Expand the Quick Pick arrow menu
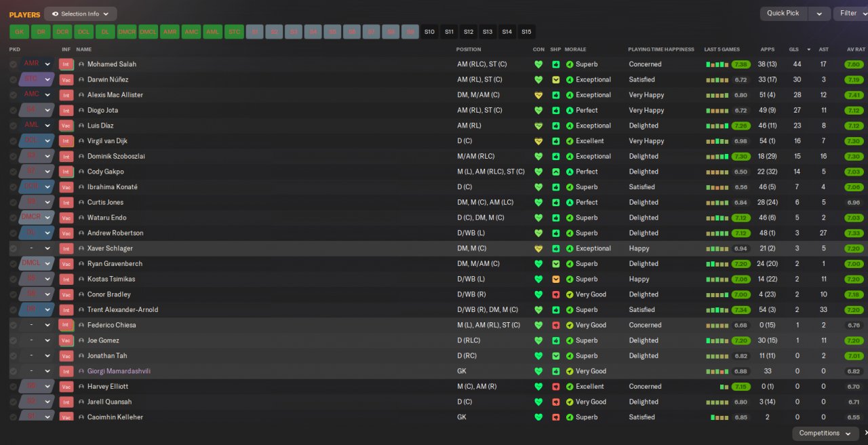 819,14
